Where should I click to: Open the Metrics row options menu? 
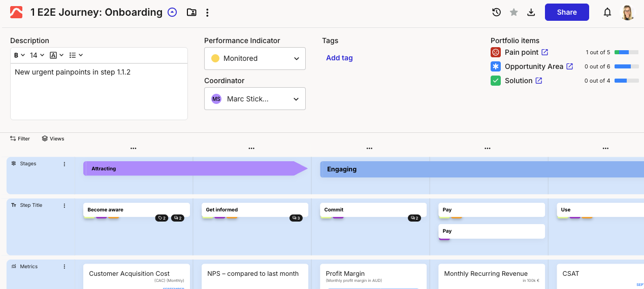pos(65,267)
